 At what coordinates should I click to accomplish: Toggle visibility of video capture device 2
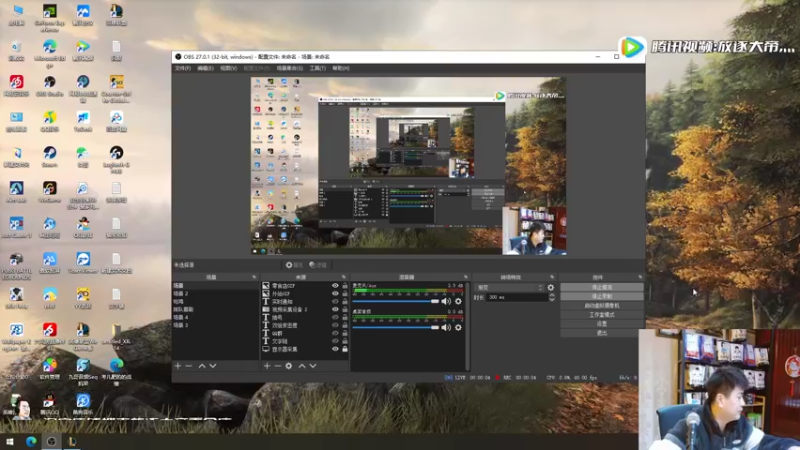point(335,309)
